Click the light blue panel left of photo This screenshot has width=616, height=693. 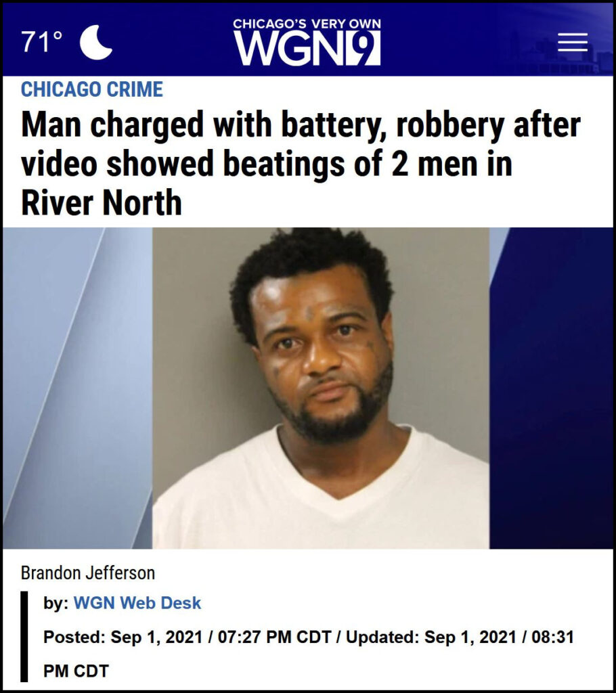click(78, 388)
